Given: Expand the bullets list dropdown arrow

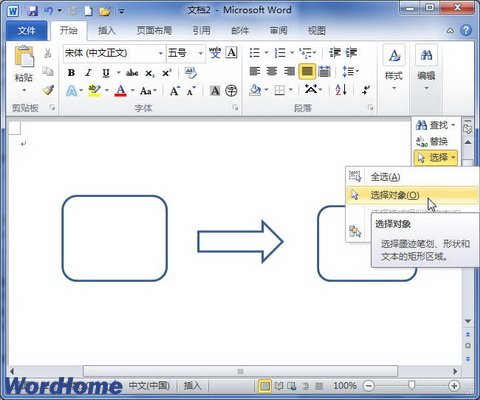Looking at the screenshot, I should click(x=266, y=53).
